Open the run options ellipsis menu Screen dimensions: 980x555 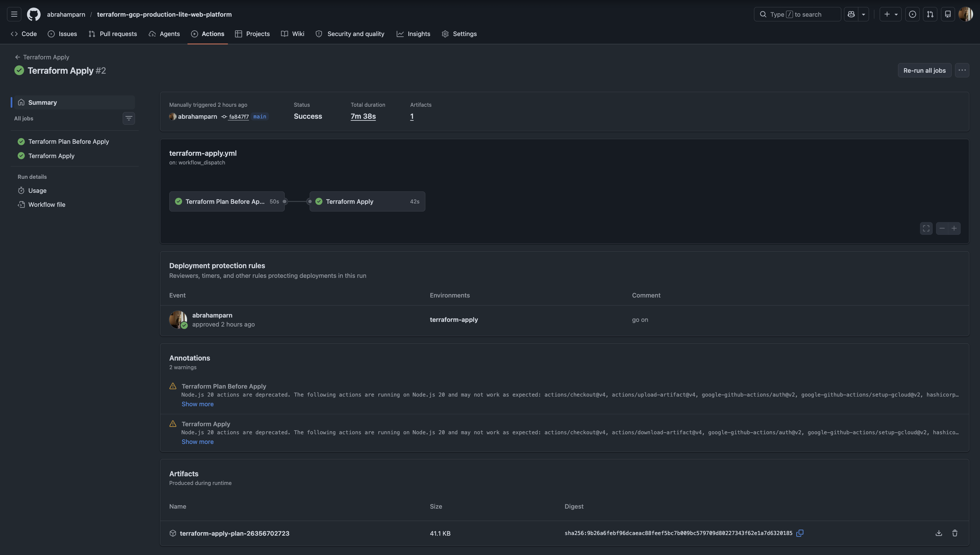tap(962, 70)
